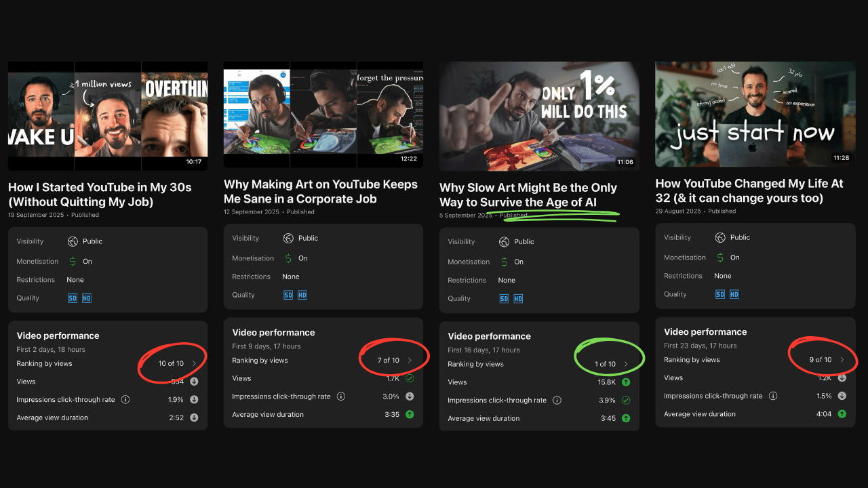This screenshot has height=488, width=868.
Task: Expand the '7 of 10' ranking chevron
Action: (x=410, y=361)
